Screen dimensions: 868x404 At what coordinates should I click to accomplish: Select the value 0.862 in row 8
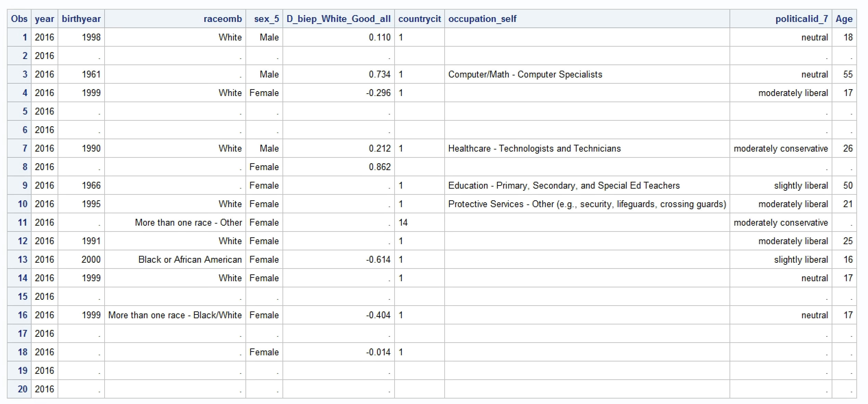(379, 167)
